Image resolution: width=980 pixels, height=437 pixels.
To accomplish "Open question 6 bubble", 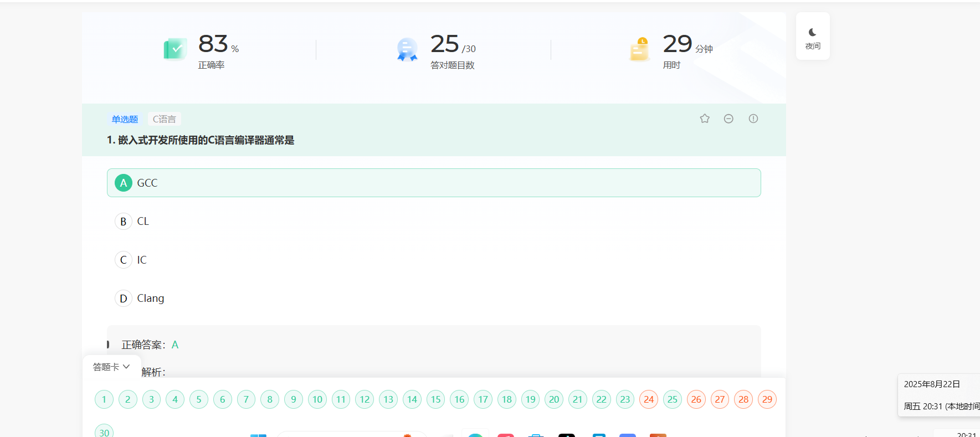I will 223,399.
